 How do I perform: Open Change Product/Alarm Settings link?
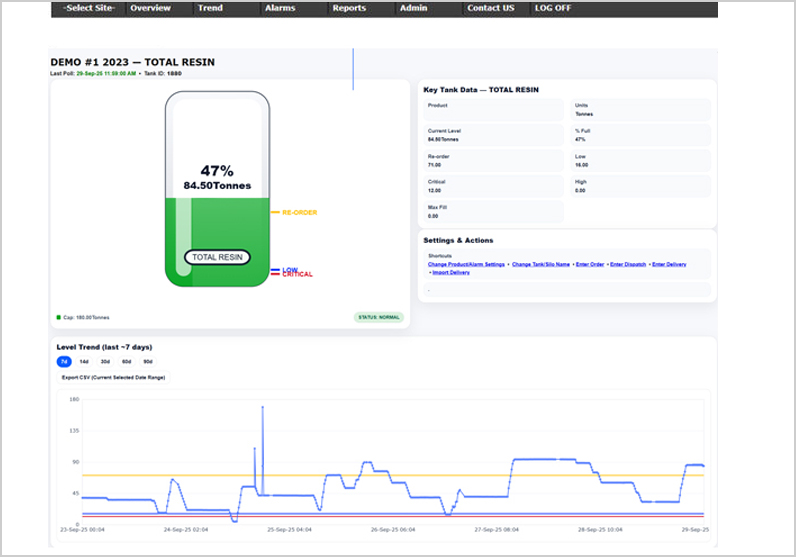click(x=466, y=264)
